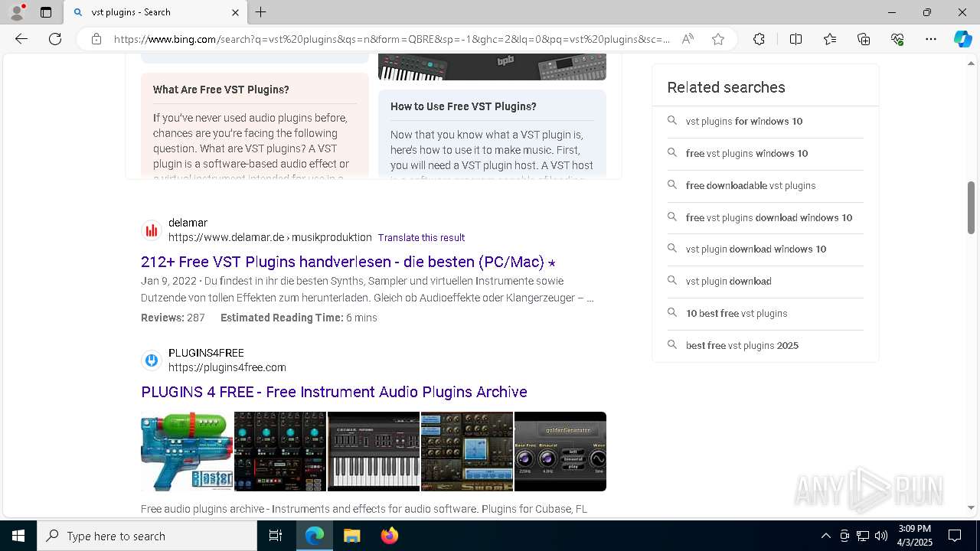Open the volume control in tray

point(881,536)
